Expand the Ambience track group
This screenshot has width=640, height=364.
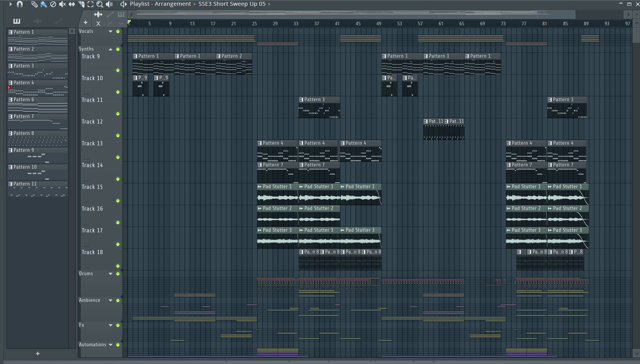tap(110, 300)
